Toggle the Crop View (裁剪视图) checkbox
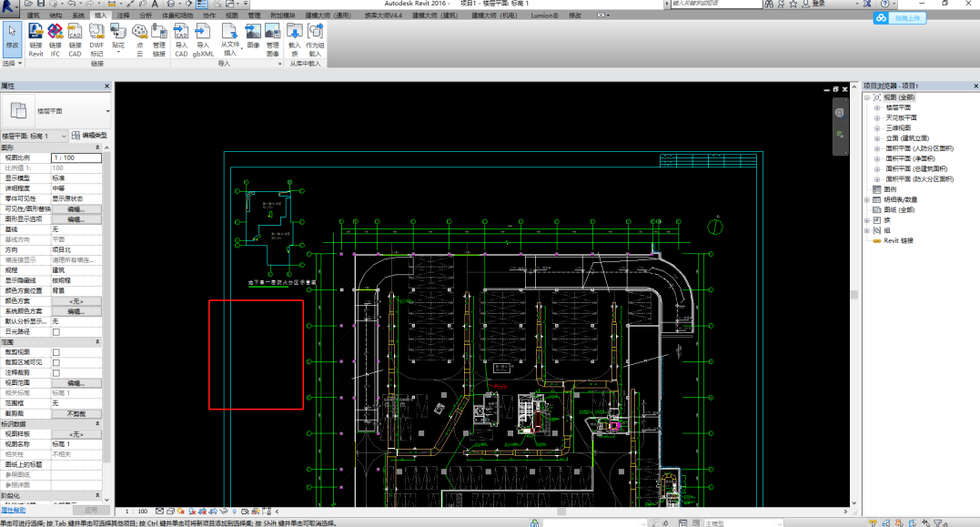 tap(56, 352)
